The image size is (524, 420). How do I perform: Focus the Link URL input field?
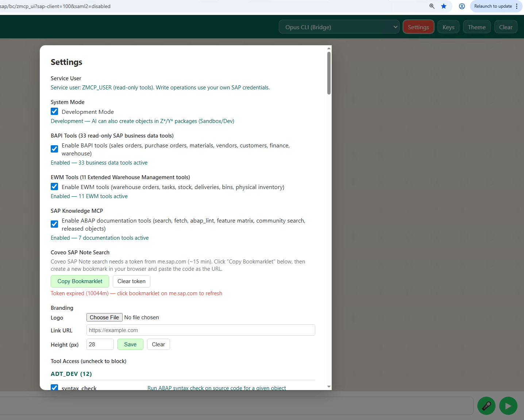(x=201, y=330)
